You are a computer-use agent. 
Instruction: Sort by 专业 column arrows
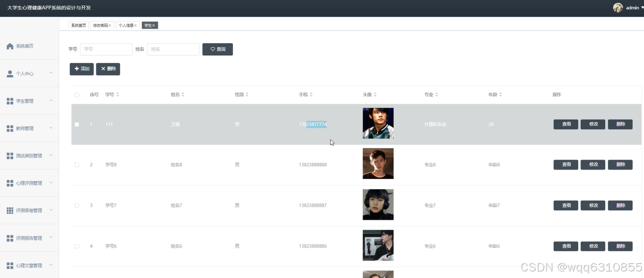pyautogui.click(x=436, y=95)
